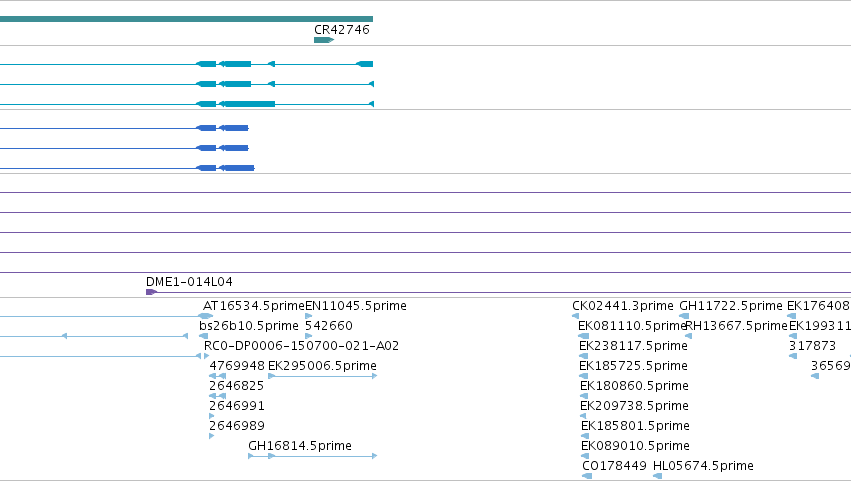Click the EK180860.5prime label

[634, 386]
